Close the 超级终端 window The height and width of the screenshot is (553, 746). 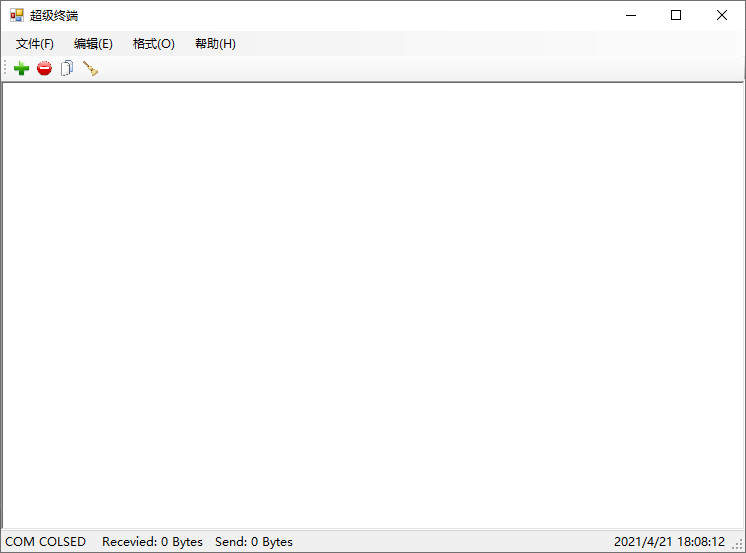[722, 15]
